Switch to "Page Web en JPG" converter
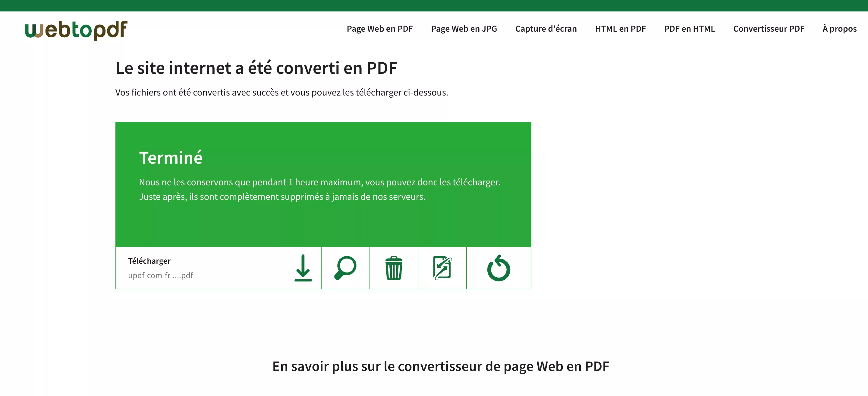 pyautogui.click(x=464, y=29)
